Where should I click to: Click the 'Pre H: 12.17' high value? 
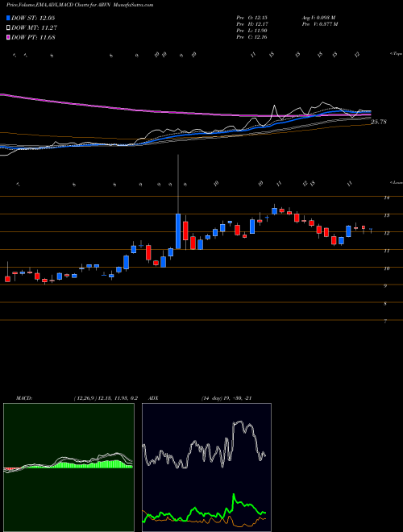click(x=251, y=24)
